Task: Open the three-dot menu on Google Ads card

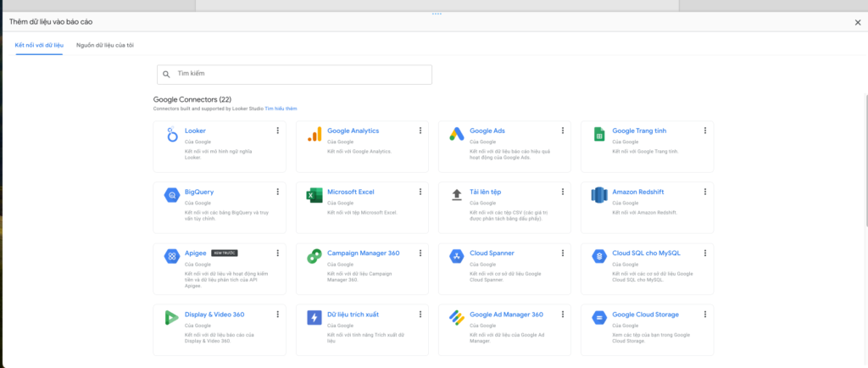Action: click(563, 131)
